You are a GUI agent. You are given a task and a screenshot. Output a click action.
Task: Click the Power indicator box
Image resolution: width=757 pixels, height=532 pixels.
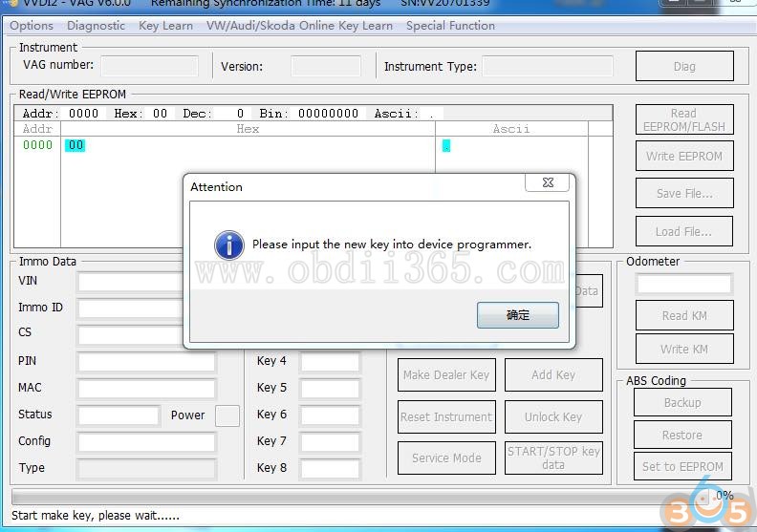[227, 415]
